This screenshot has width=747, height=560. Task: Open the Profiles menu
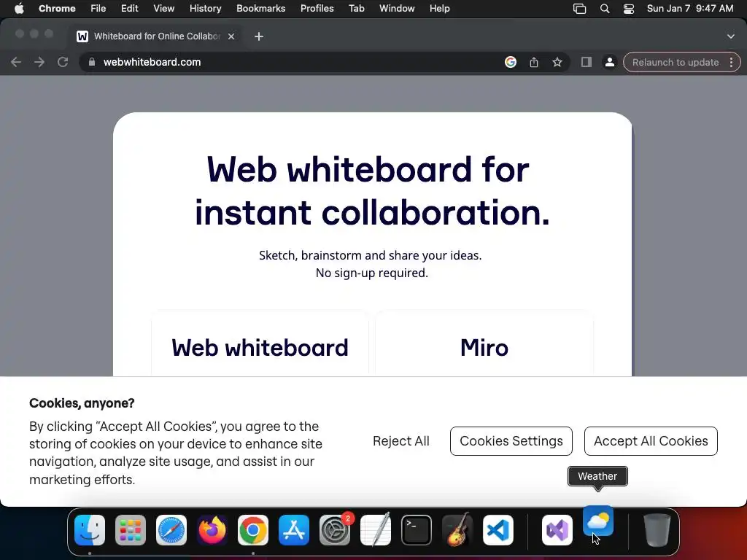[x=317, y=8]
